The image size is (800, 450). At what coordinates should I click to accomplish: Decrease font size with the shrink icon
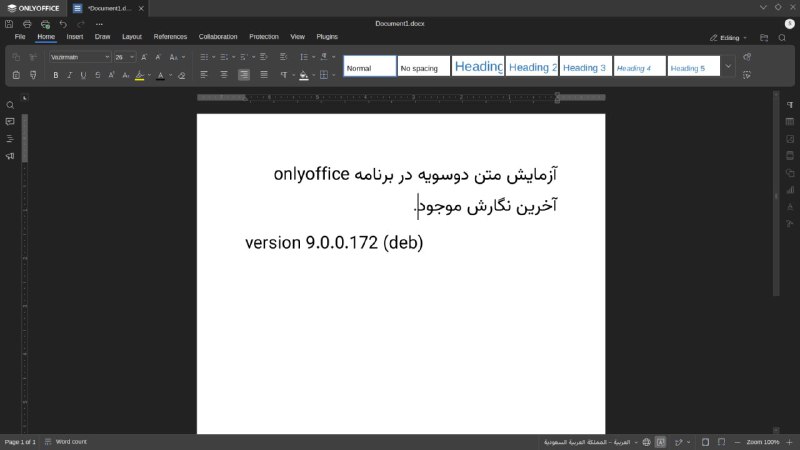pos(158,57)
